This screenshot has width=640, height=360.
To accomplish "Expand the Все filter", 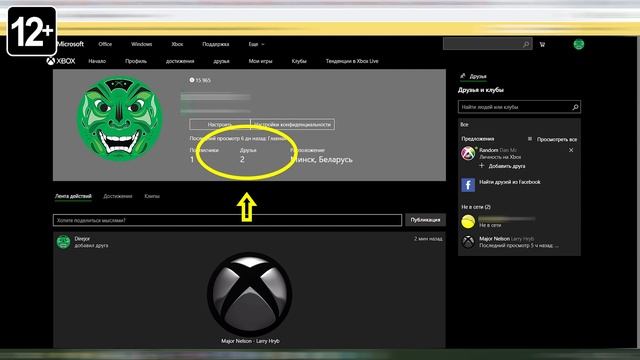I will (x=464, y=124).
